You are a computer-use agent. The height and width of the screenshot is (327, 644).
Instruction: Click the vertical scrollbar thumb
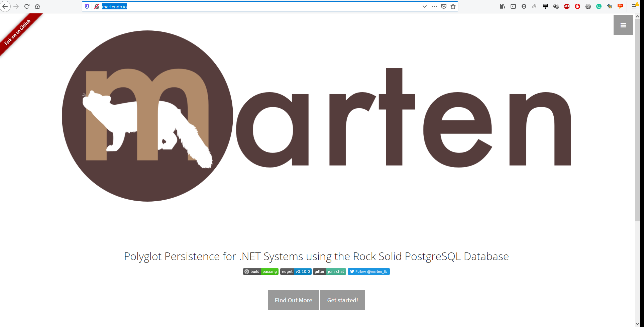point(638,120)
